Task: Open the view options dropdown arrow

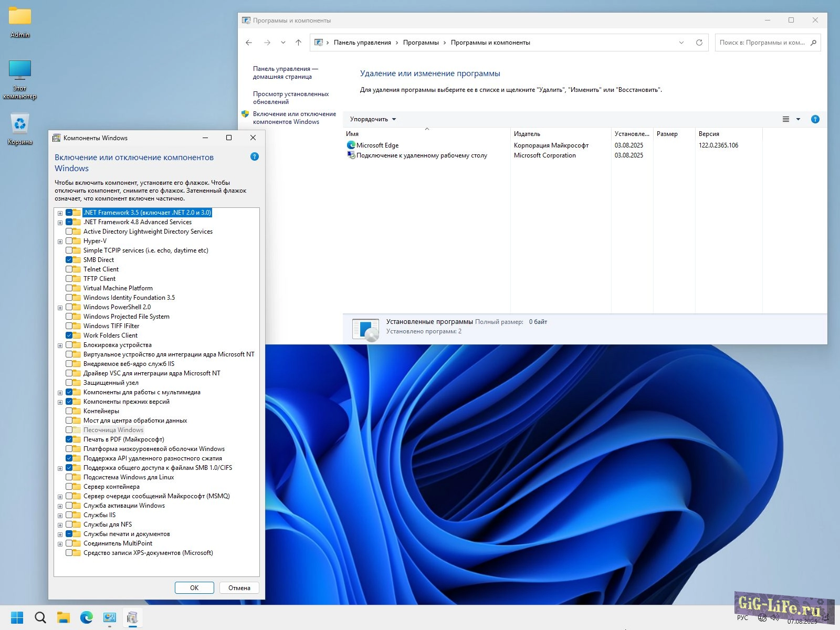Action: [798, 119]
